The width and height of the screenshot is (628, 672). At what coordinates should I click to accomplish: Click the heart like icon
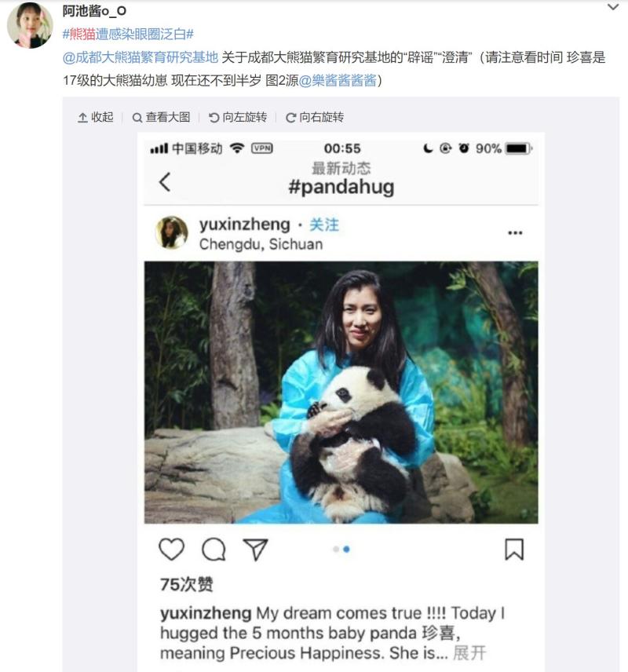tap(171, 549)
